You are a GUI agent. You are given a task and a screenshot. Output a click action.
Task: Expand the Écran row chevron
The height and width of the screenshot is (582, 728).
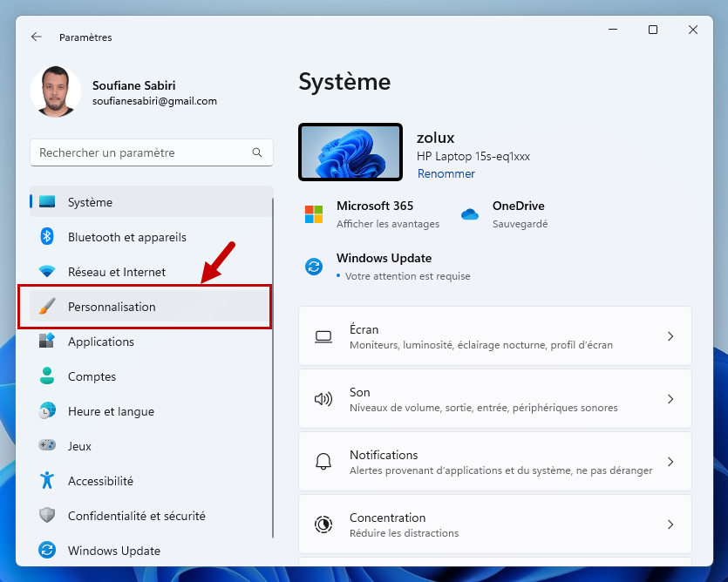pos(670,336)
